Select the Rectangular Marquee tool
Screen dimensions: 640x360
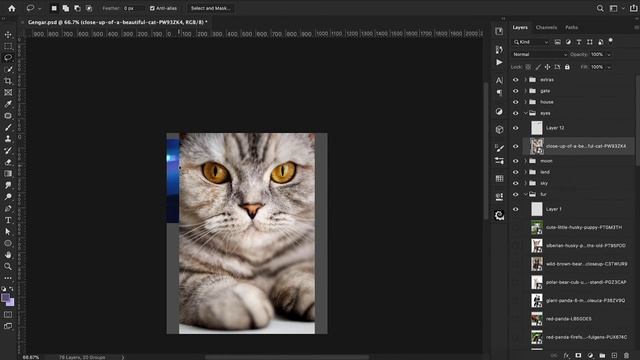tap(8, 46)
